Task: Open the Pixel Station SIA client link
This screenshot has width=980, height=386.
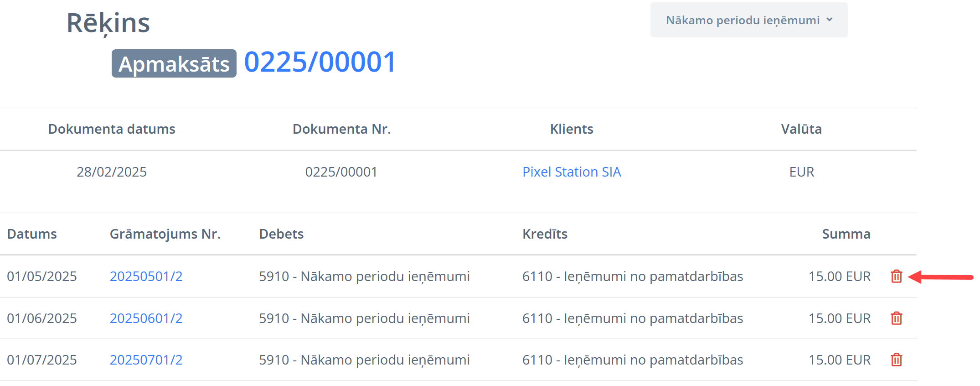Action: pos(572,172)
